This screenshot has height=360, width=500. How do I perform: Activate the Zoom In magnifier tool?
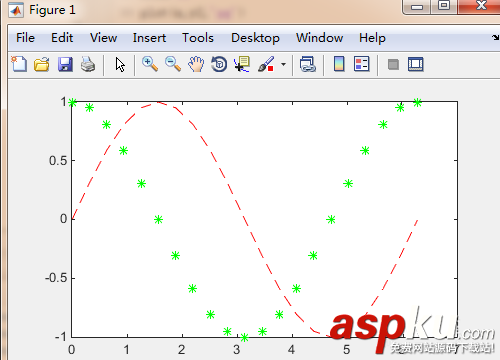150,64
